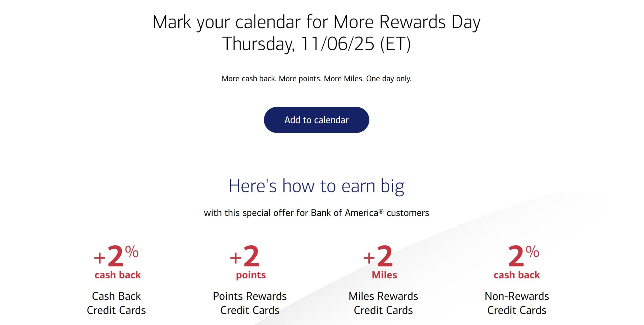Select the red 'Miles' label
This screenshot has width=644, height=325.
(x=384, y=275)
